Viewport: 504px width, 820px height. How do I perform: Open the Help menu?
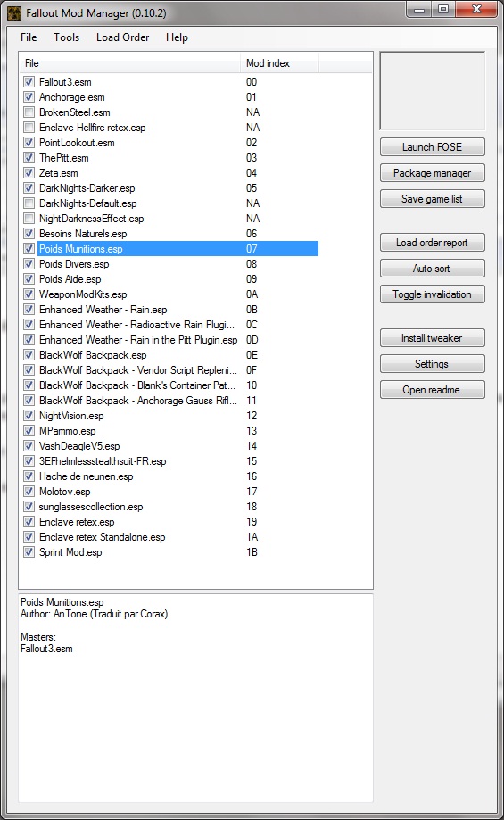point(177,37)
